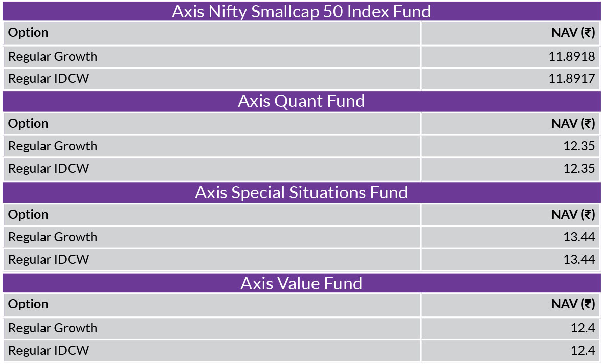Click the Axis Nifty Smallcap 50 Index Fund header
Viewport: 603px width, 364px height.
point(302,11)
